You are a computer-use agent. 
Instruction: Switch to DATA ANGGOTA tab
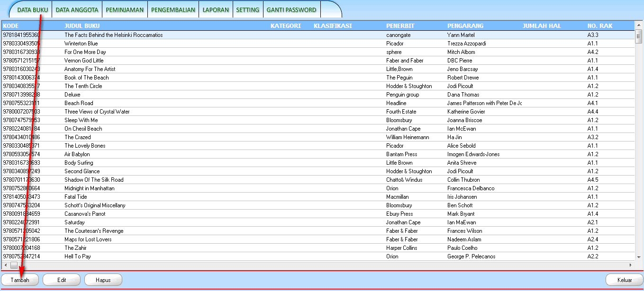[x=77, y=9]
